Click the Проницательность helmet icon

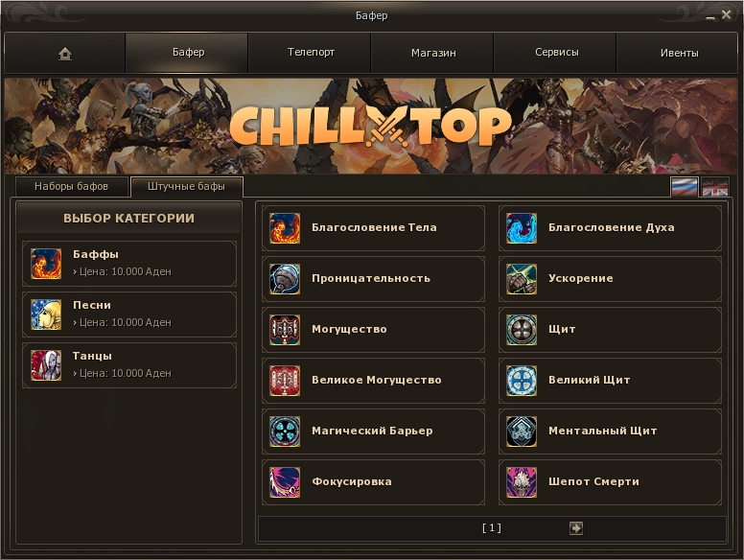(x=285, y=279)
